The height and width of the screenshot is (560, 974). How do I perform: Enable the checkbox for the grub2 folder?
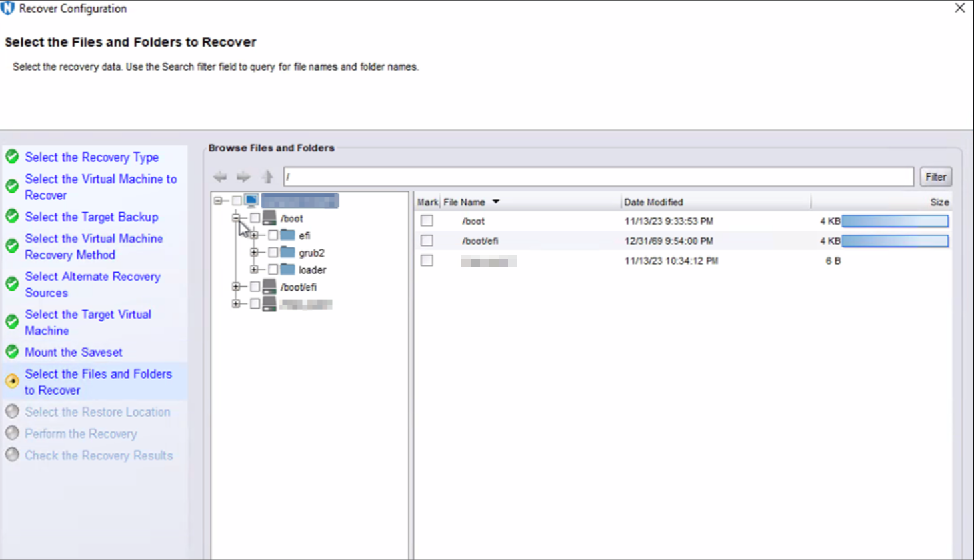coord(273,252)
